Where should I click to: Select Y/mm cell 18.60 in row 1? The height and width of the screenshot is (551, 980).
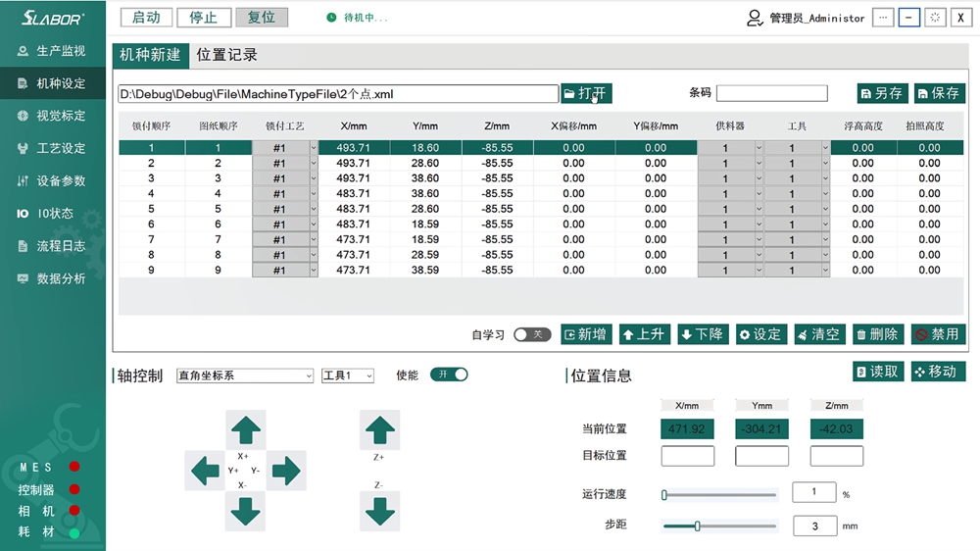coord(425,148)
